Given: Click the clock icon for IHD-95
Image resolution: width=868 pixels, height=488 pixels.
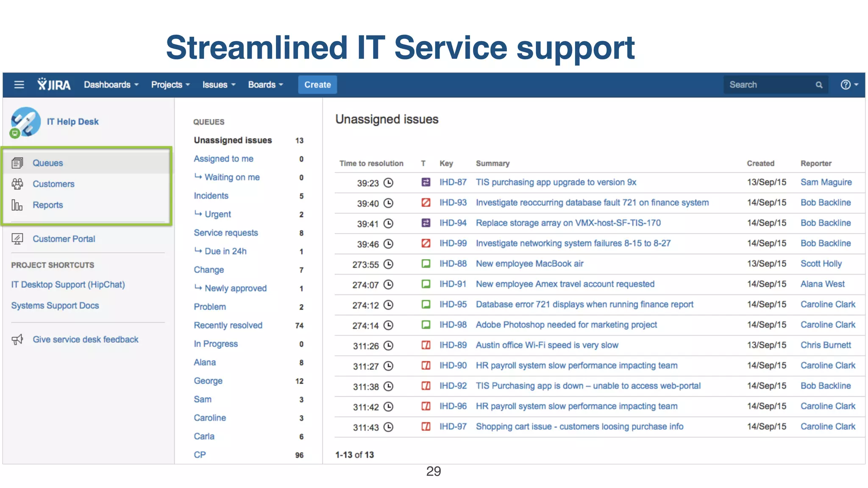Looking at the screenshot, I should [388, 305].
